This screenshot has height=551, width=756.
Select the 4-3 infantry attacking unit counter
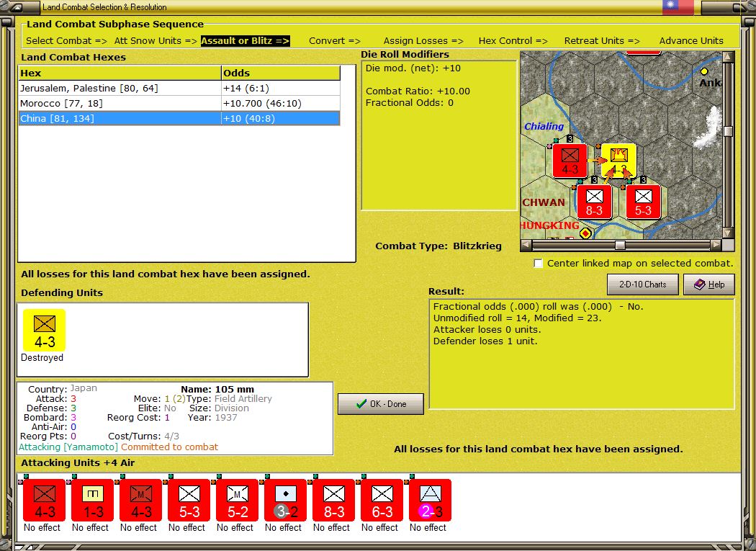45,500
